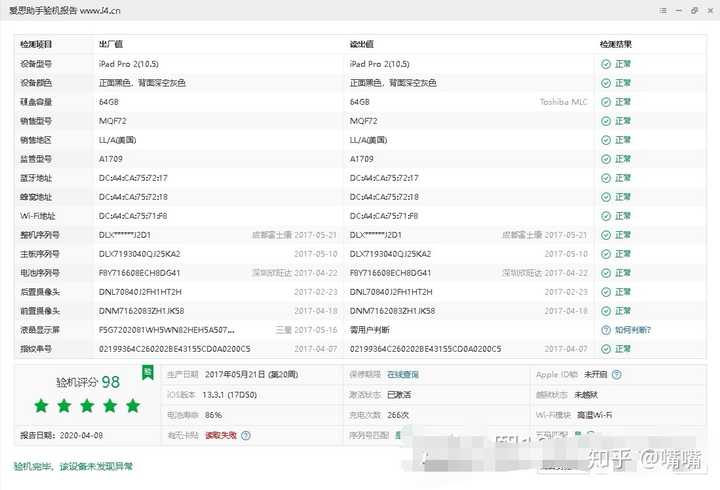Click the 验机完毕 summary message

(x=73, y=467)
